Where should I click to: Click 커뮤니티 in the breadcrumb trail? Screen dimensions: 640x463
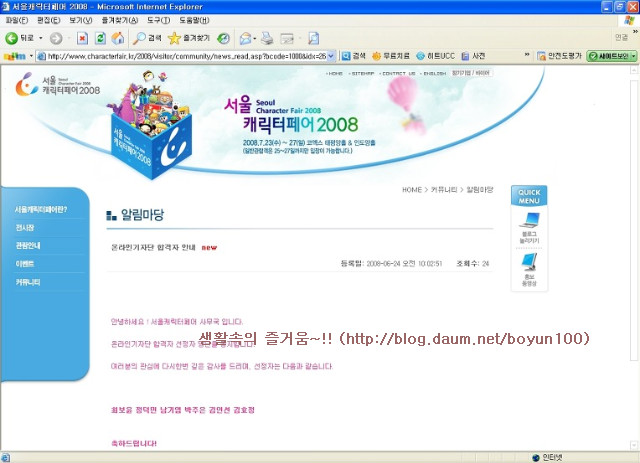pyautogui.click(x=444, y=190)
